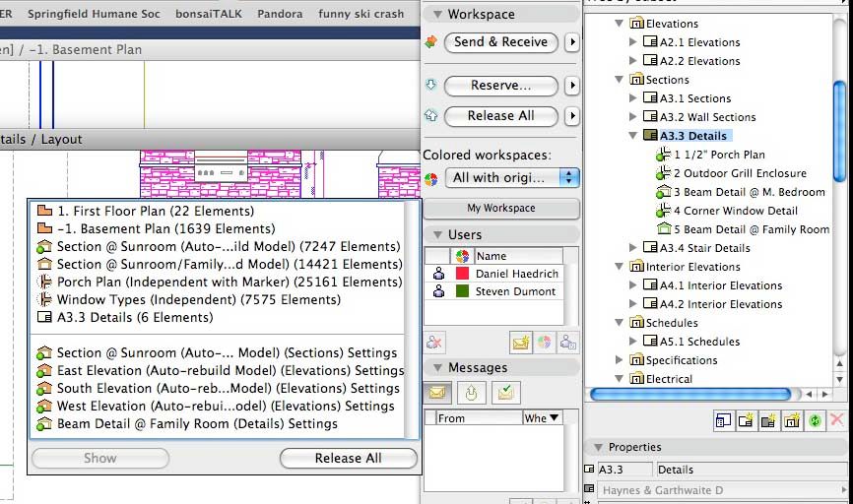Open the Haynes & Garthwaite D master layout dropdown
The image size is (853, 504).
click(x=723, y=490)
